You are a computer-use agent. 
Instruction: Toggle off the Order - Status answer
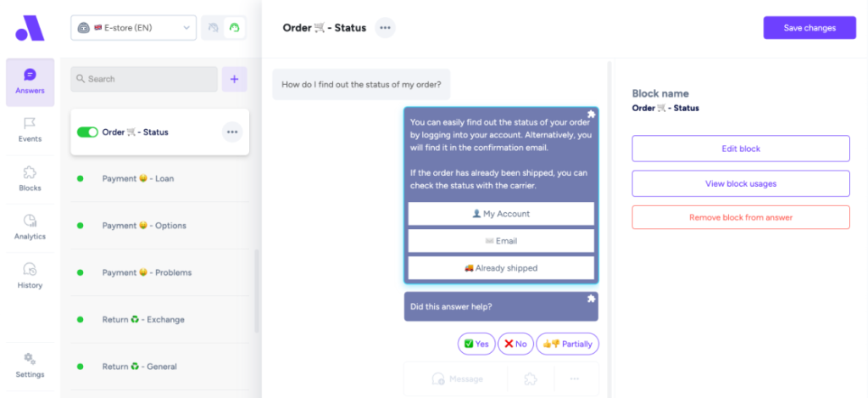87,132
